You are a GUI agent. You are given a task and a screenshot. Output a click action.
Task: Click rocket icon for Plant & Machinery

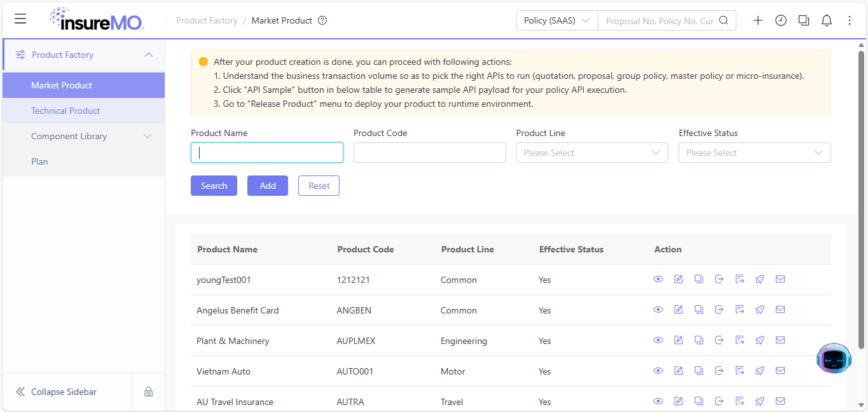coord(760,340)
